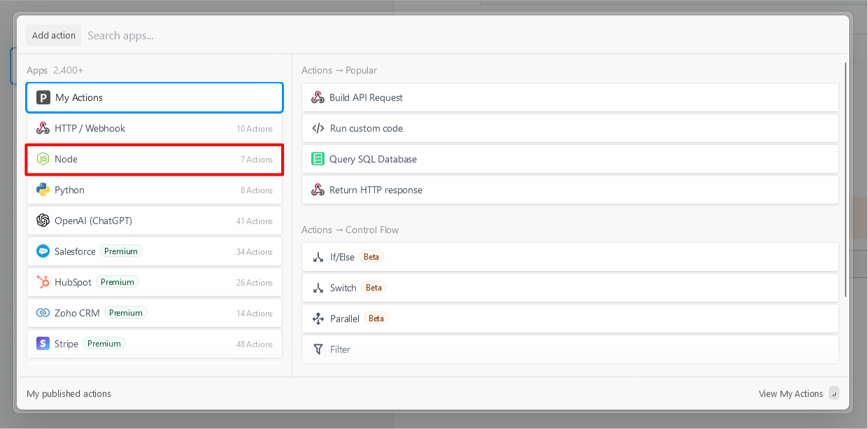The image size is (868, 429).
Task: Click the Premium badge next to Zoho CRM
Action: 126,313
